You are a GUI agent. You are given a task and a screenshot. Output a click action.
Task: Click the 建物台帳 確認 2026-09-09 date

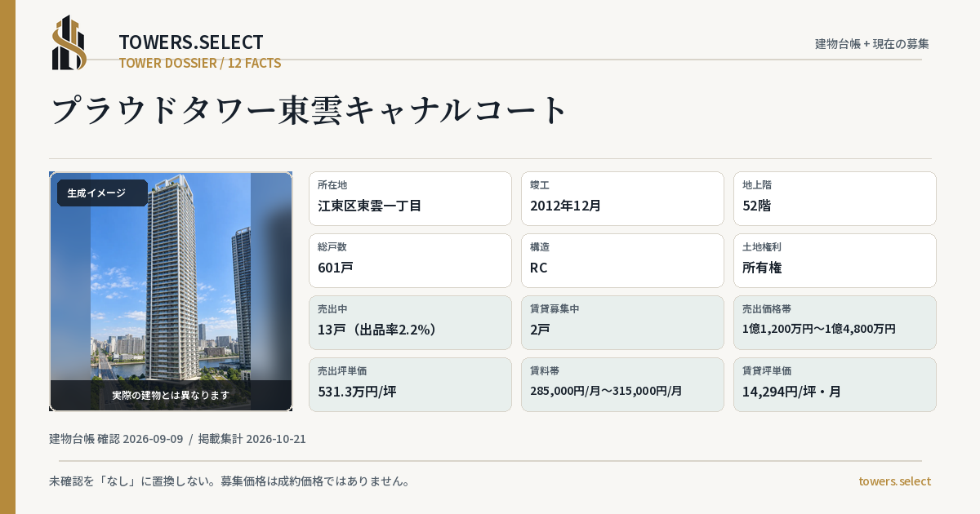pyautogui.click(x=116, y=439)
